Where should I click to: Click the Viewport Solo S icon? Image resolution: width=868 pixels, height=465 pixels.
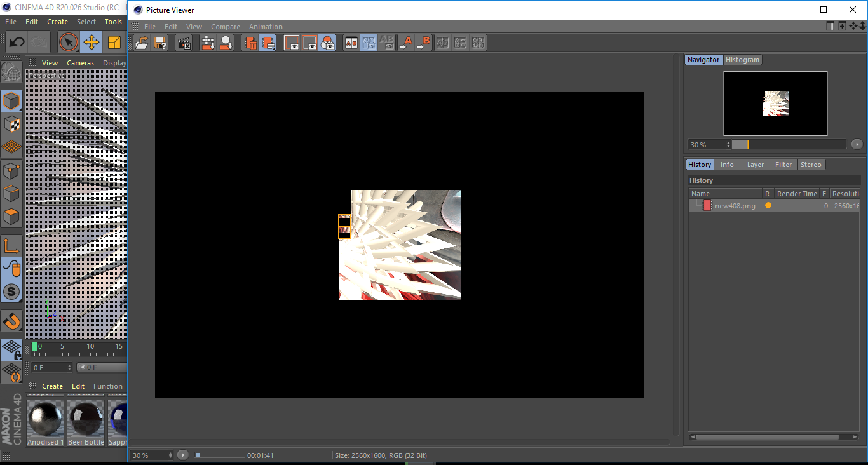[x=11, y=292]
